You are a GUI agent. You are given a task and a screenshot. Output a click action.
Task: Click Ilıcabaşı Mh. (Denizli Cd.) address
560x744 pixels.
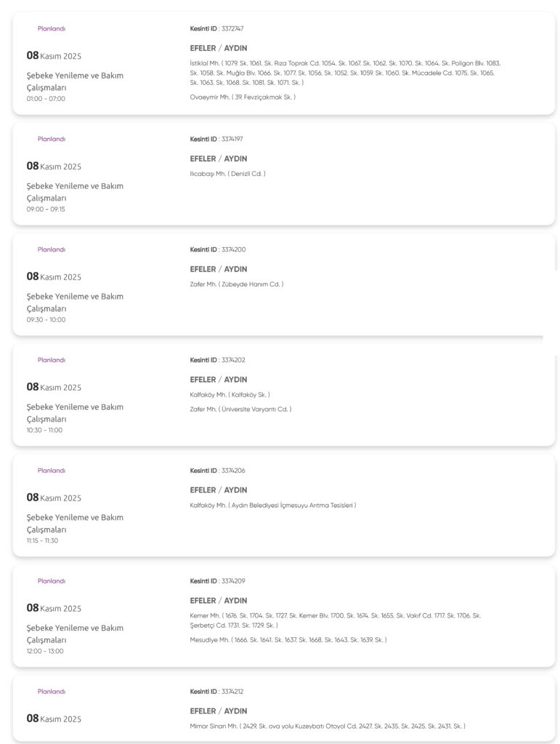point(227,174)
